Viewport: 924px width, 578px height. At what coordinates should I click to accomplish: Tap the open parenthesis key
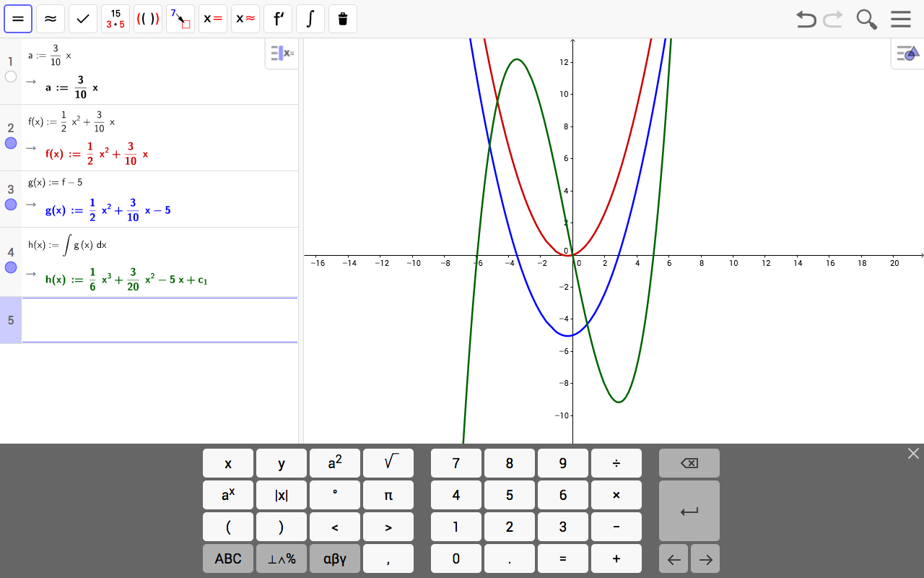pos(228,527)
